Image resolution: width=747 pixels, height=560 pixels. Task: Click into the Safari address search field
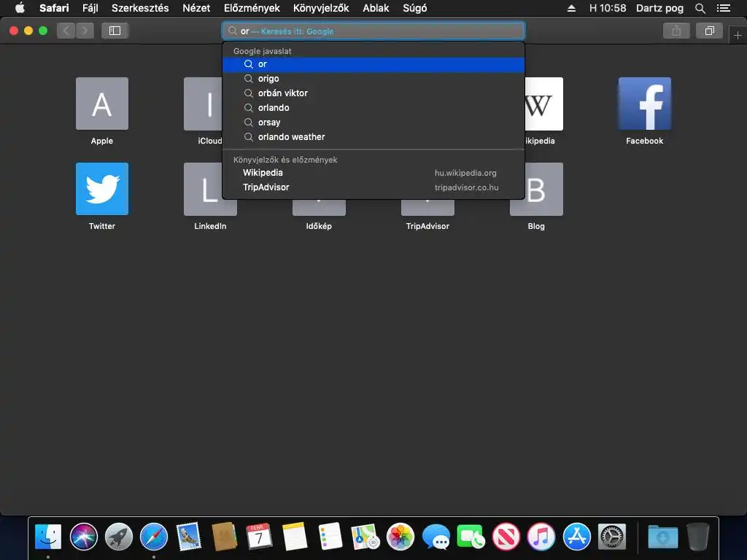pos(373,31)
